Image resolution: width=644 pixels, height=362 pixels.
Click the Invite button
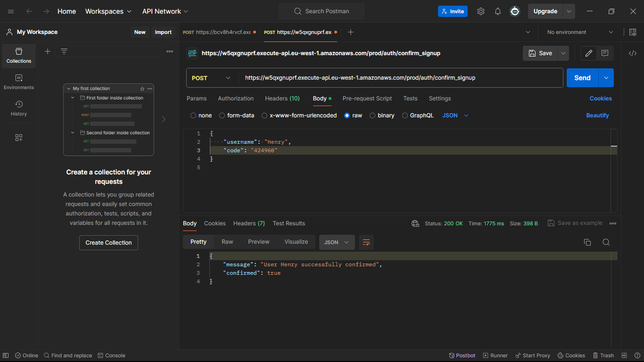453,11
